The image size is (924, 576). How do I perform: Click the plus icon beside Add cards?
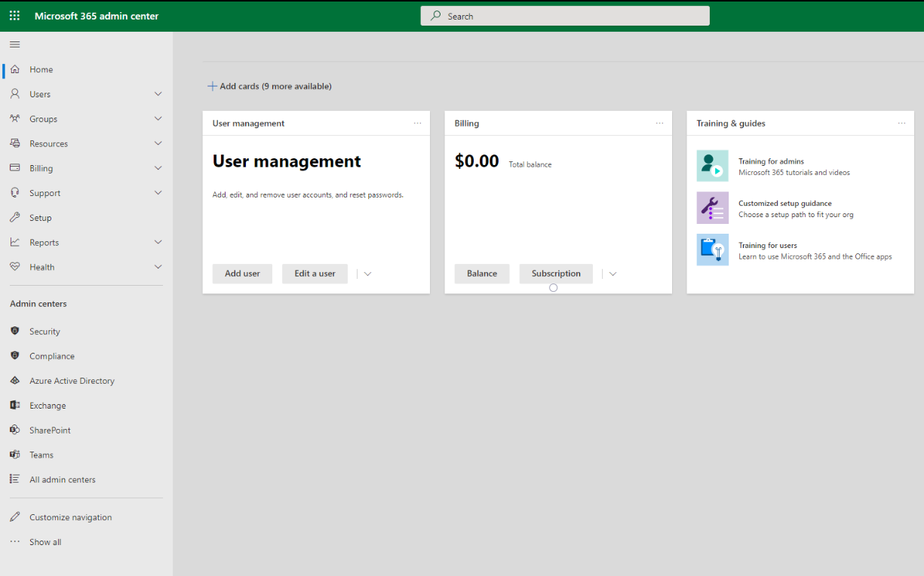click(x=212, y=86)
